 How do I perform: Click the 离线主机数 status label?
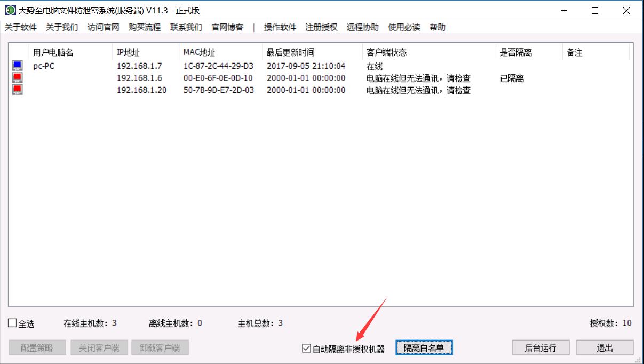click(x=176, y=323)
